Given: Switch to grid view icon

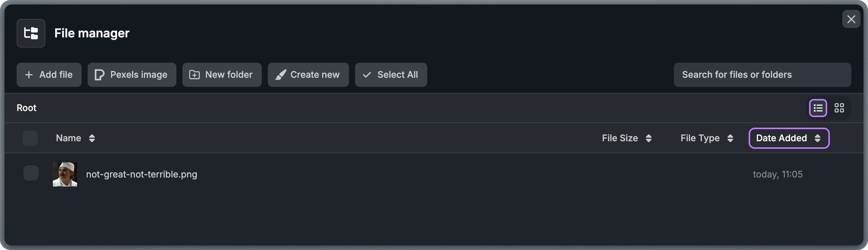Looking at the screenshot, I should (x=839, y=108).
